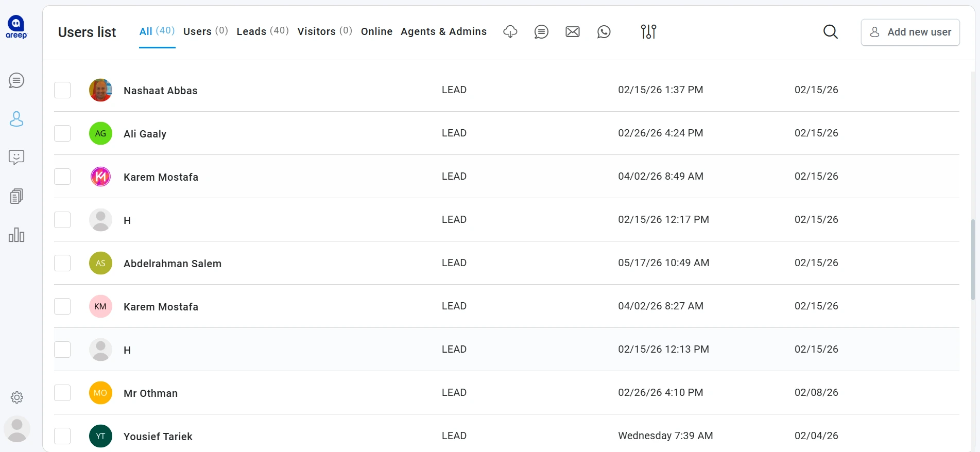Click the vertical scrollbar of users list
Screen dimensions: 980x452
973,259
